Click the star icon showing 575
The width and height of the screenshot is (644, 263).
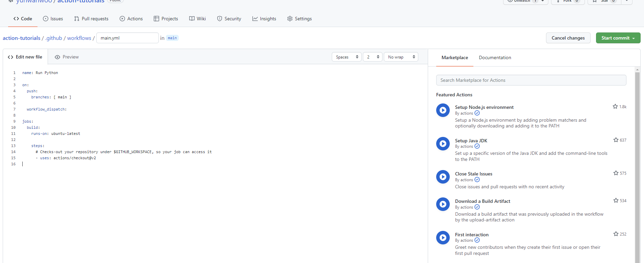click(616, 173)
